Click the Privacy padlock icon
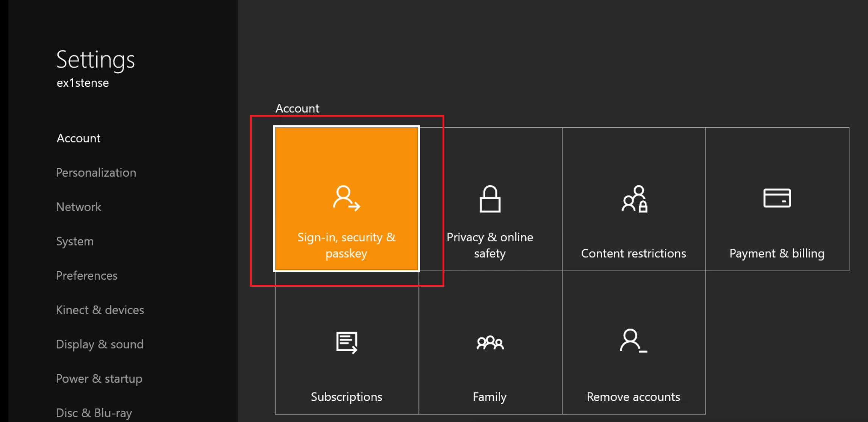This screenshot has height=422, width=868. coord(490,199)
